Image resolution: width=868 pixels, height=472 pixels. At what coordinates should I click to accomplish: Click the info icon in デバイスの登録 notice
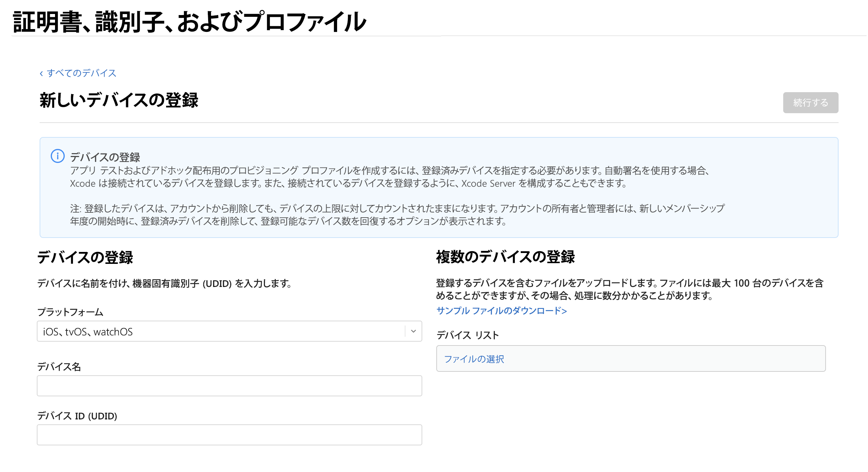58,156
